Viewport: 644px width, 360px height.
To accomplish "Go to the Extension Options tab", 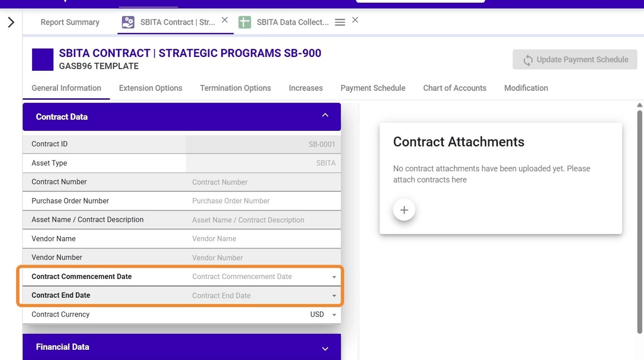I will coord(150,88).
